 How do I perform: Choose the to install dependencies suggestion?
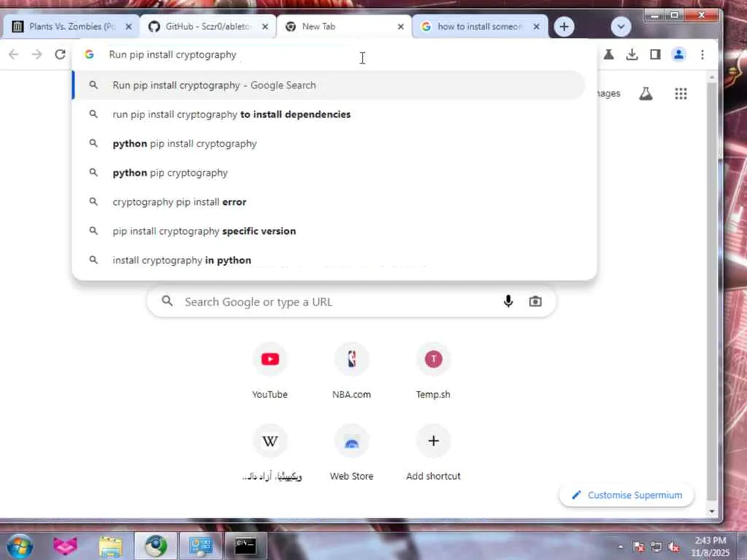point(329,114)
